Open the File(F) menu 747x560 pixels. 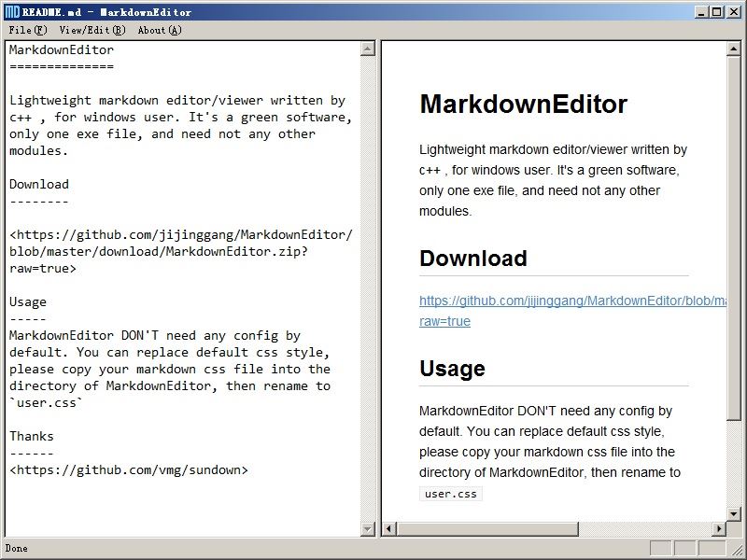[28, 30]
